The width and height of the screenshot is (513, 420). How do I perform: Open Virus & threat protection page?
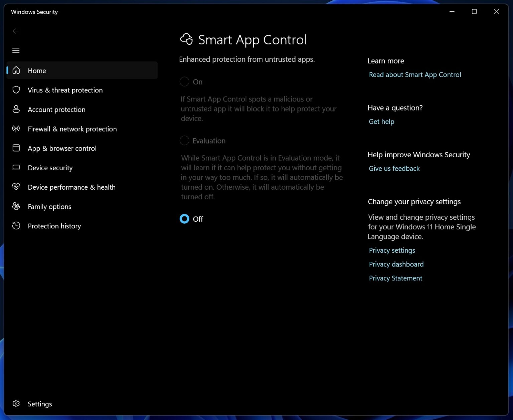[65, 90]
